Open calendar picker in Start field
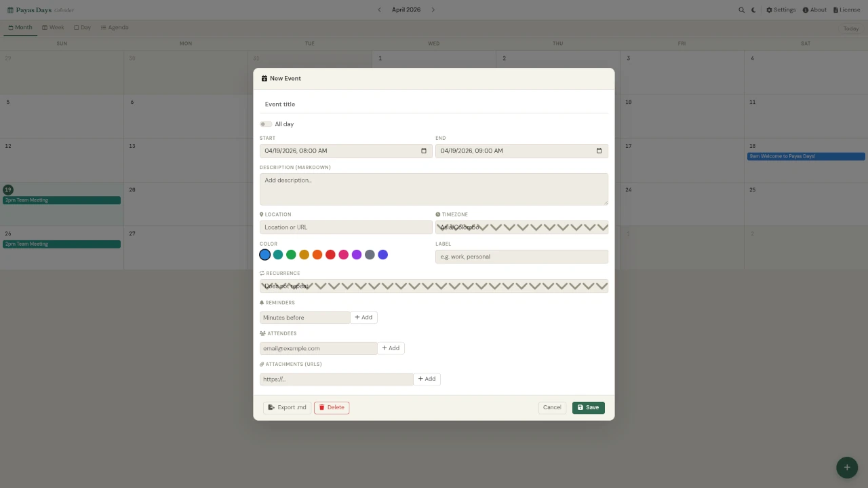This screenshot has width=868, height=488. tap(423, 151)
